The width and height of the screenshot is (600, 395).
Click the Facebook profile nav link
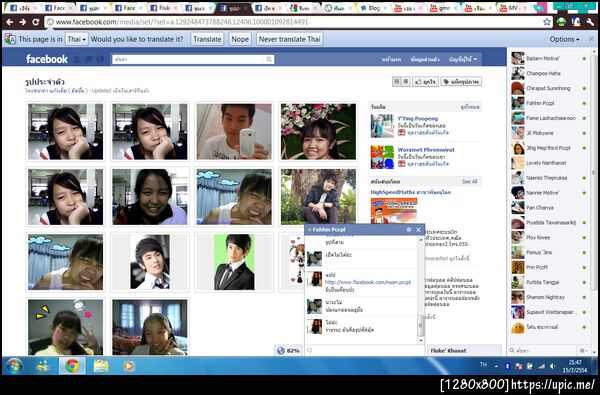point(425,59)
